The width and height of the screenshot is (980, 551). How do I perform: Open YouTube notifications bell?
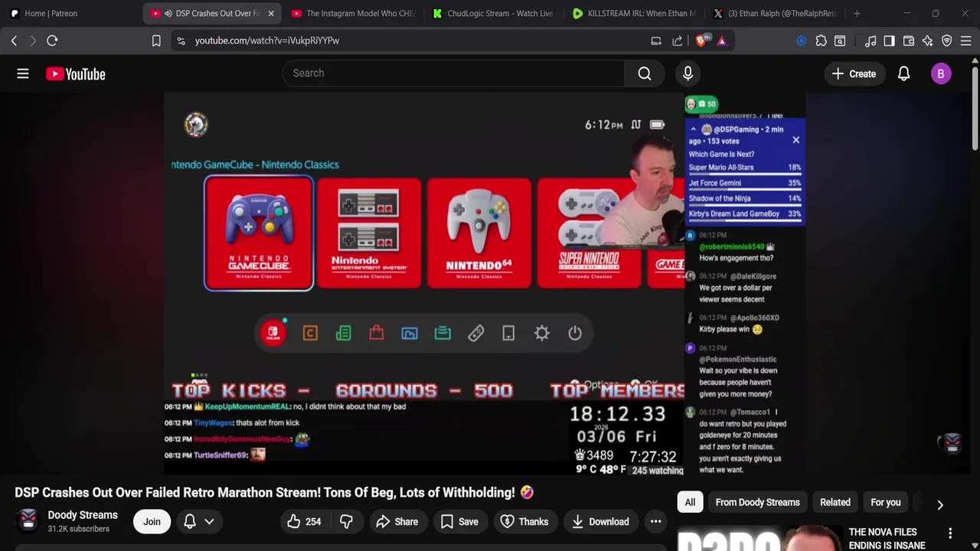point(903,73)
